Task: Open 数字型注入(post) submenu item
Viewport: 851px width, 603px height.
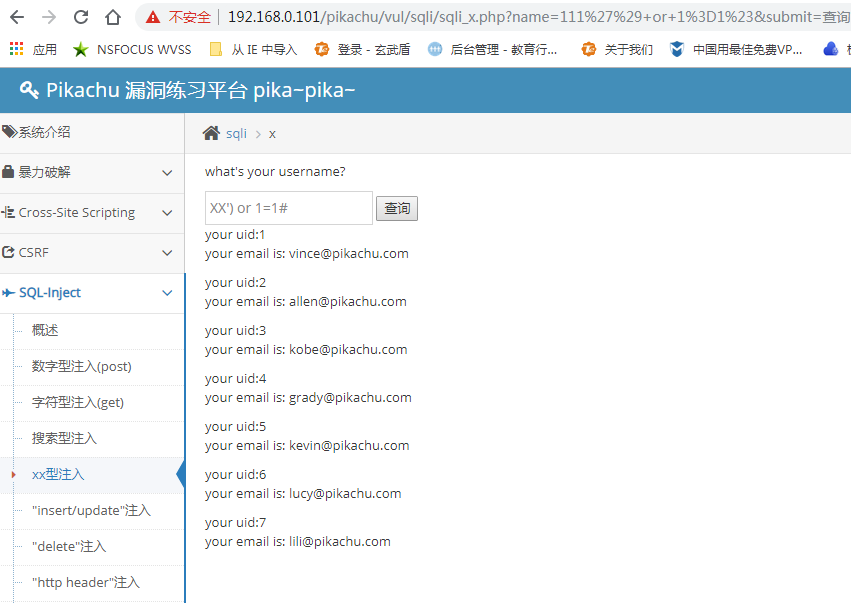Action: click(x=81, y=366)
